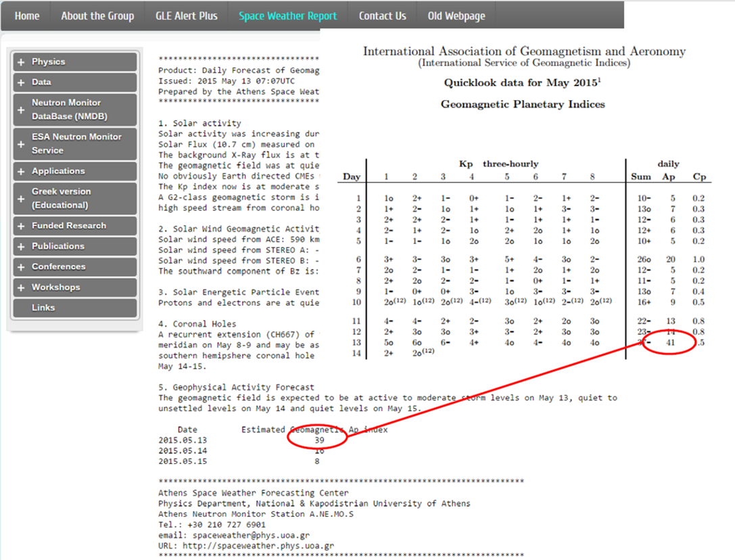Viewport: 735px width, 560px height.
Task: Click the plus icon beside Funded Research
Action: pyautogui.click(x=21, y=226)
